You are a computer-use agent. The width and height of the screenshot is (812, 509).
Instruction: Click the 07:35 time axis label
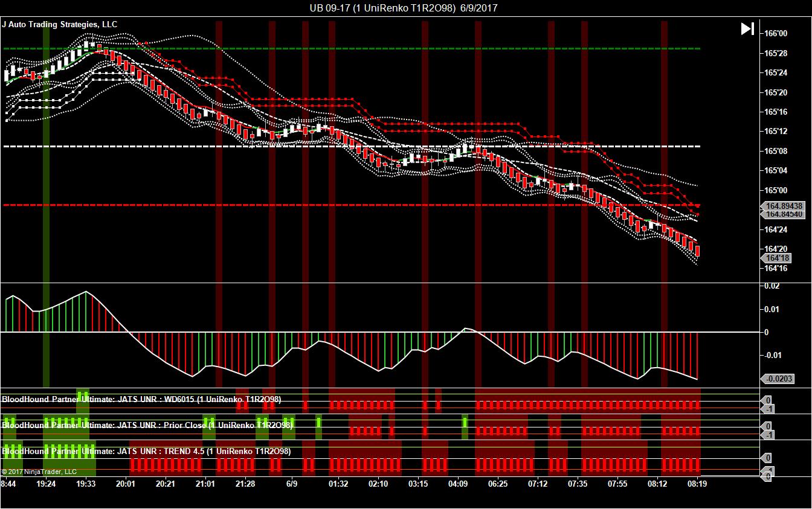578,484
